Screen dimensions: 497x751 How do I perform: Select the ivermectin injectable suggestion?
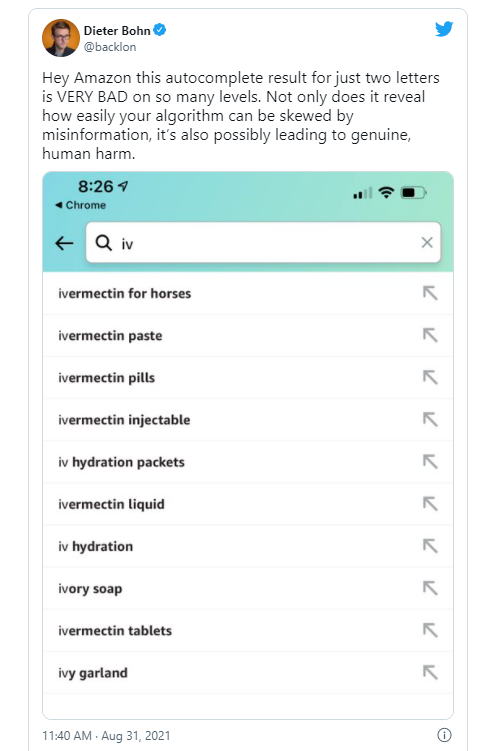[248, 420]
